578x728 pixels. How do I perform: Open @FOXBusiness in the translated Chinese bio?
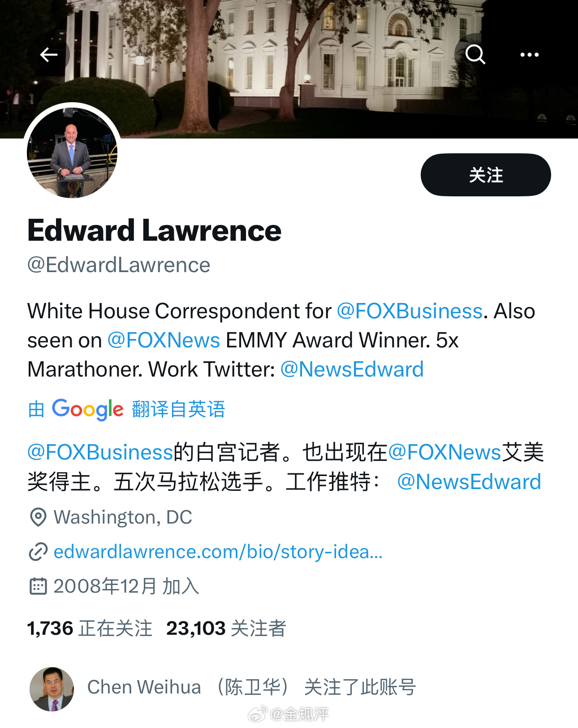tap(100, 452)
